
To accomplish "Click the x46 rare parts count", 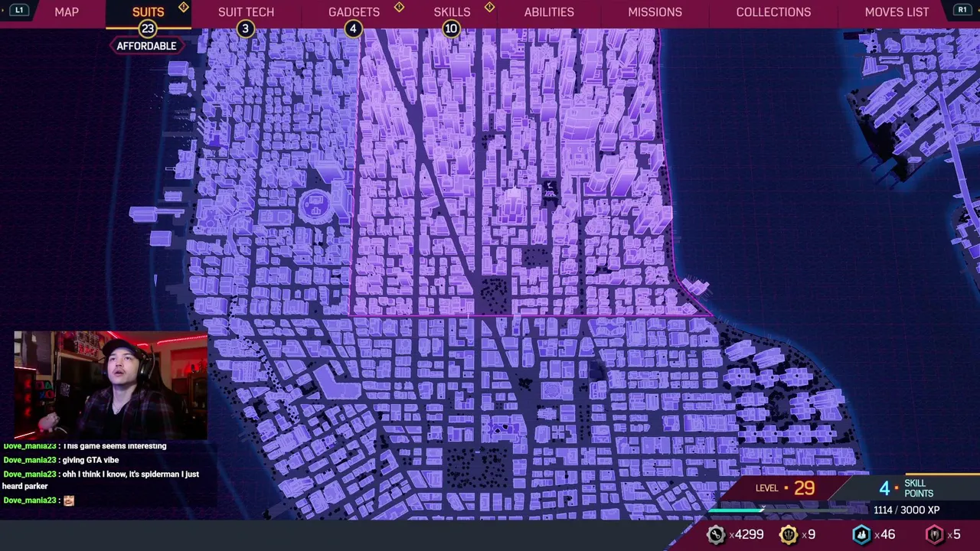I will click(x=884, y=535).
